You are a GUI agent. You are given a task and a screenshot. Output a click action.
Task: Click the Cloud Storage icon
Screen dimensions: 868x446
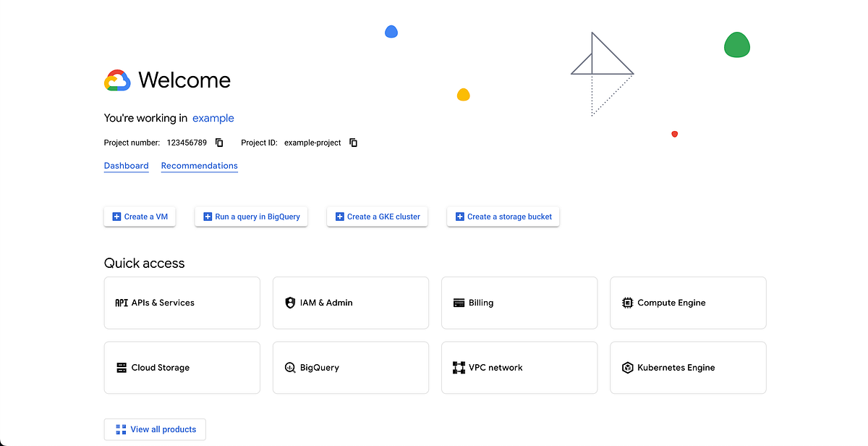tap(121, 367)
